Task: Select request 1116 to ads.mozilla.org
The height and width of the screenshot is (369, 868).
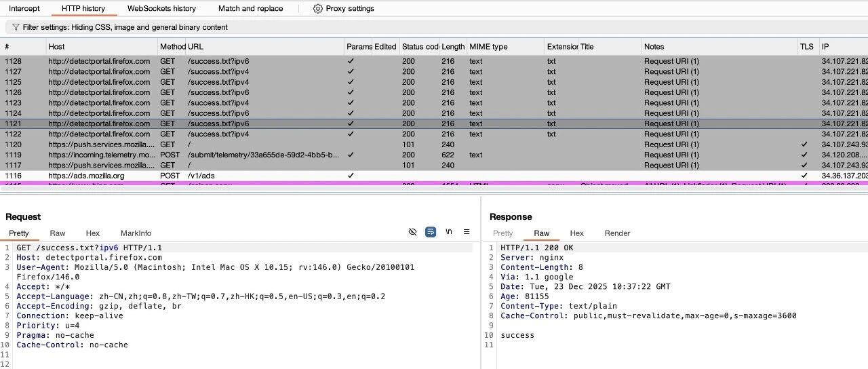Action: 434,176
